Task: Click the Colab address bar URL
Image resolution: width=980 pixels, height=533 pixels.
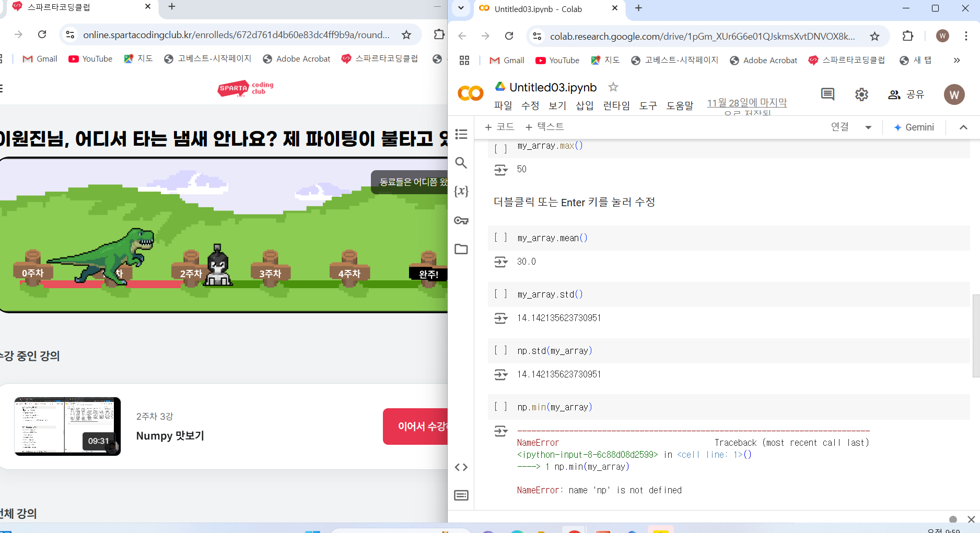Action: point(702,37)
